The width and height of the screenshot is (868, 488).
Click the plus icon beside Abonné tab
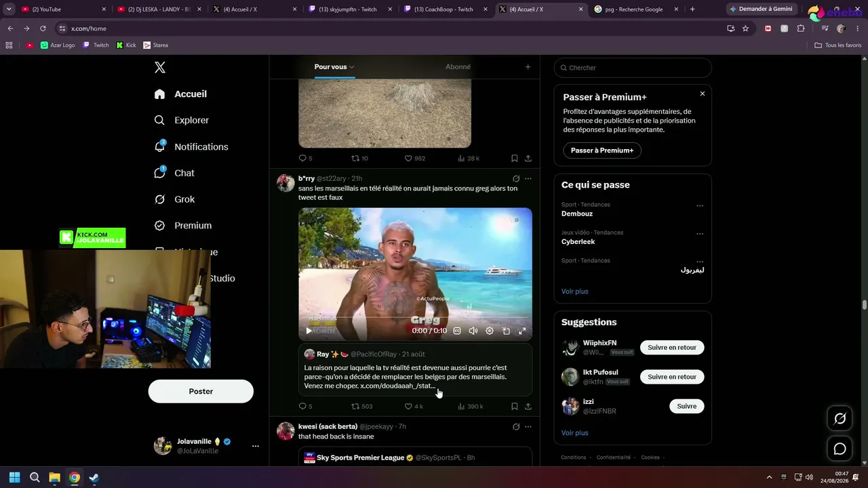point(528,67)
